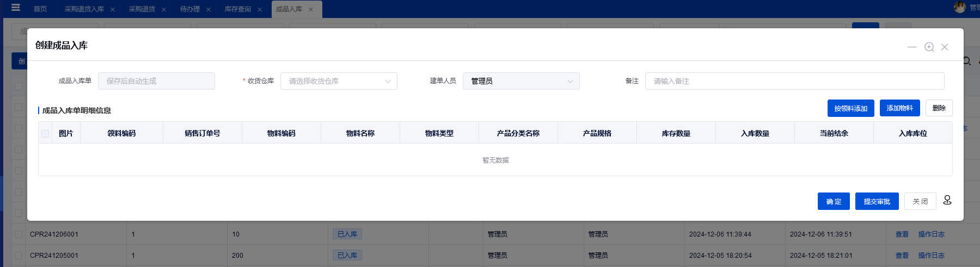
Task: Click the 提交审批 button
Action: pos(877,201)
